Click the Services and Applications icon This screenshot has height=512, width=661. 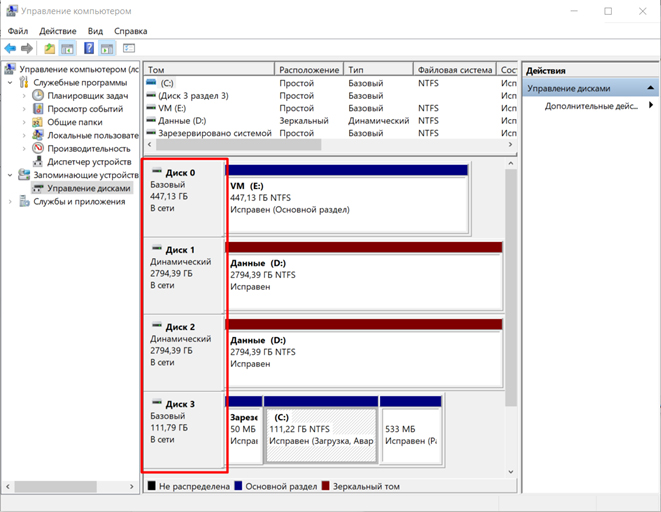24,201
